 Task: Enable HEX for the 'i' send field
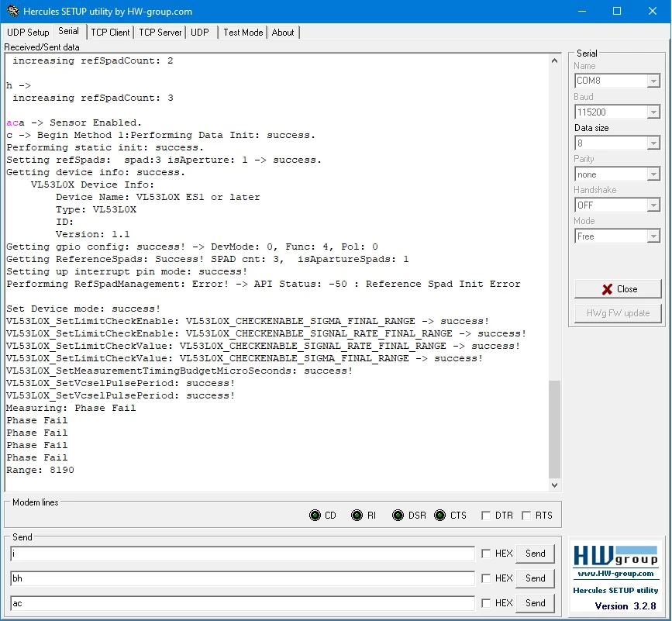tap(485, 554)
